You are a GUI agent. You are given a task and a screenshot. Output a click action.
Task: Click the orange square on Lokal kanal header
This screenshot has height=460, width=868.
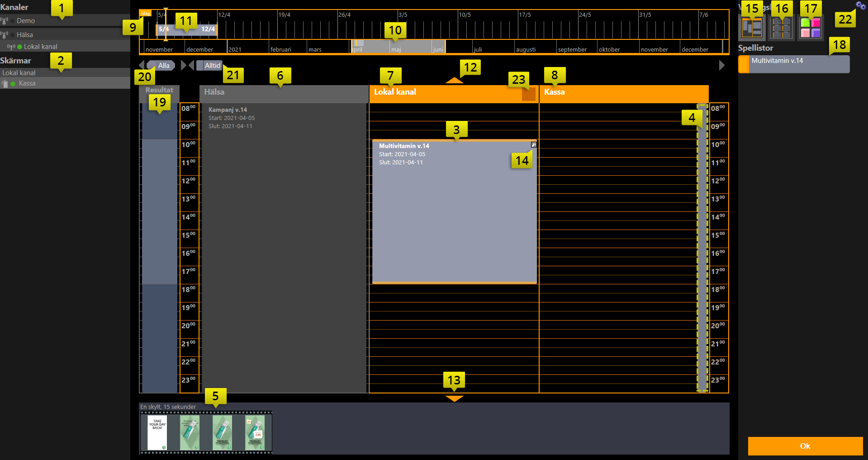(528, 94)
